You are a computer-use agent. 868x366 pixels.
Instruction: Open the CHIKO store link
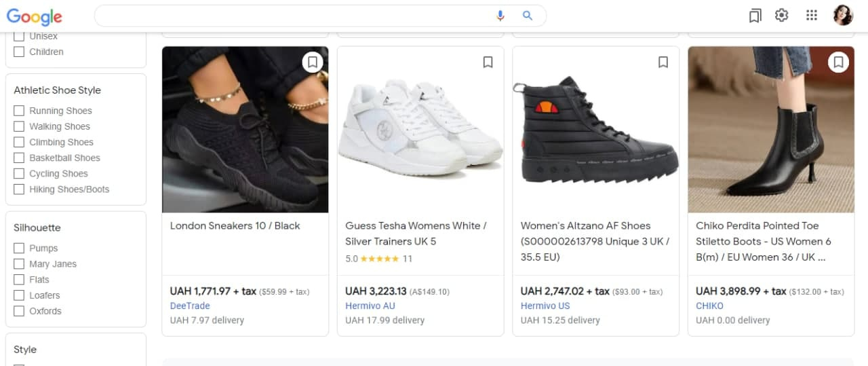[709, 306]
